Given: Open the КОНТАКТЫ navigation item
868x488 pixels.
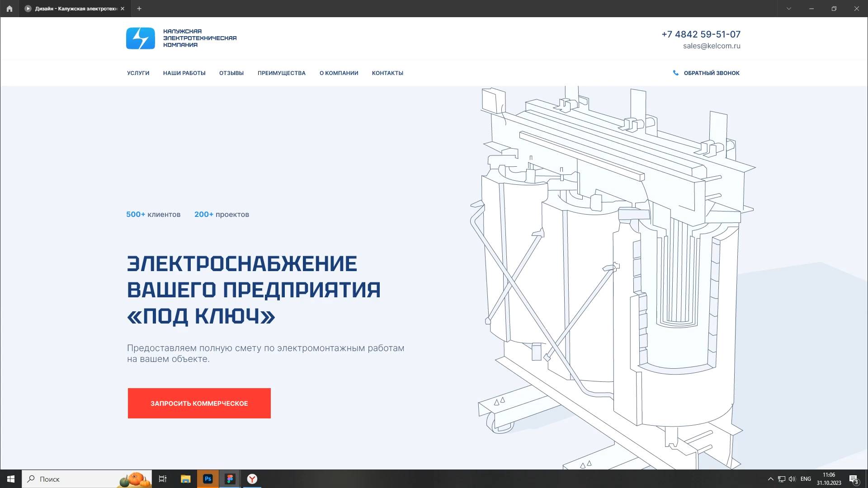Looking at the screenshot, I should [387, 73].
